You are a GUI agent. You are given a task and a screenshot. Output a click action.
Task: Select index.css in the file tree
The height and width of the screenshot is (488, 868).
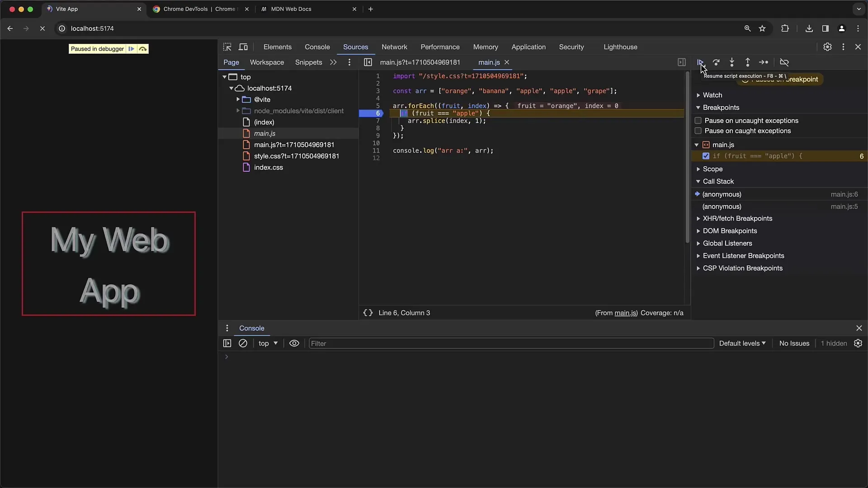click(x=268, y=167)
